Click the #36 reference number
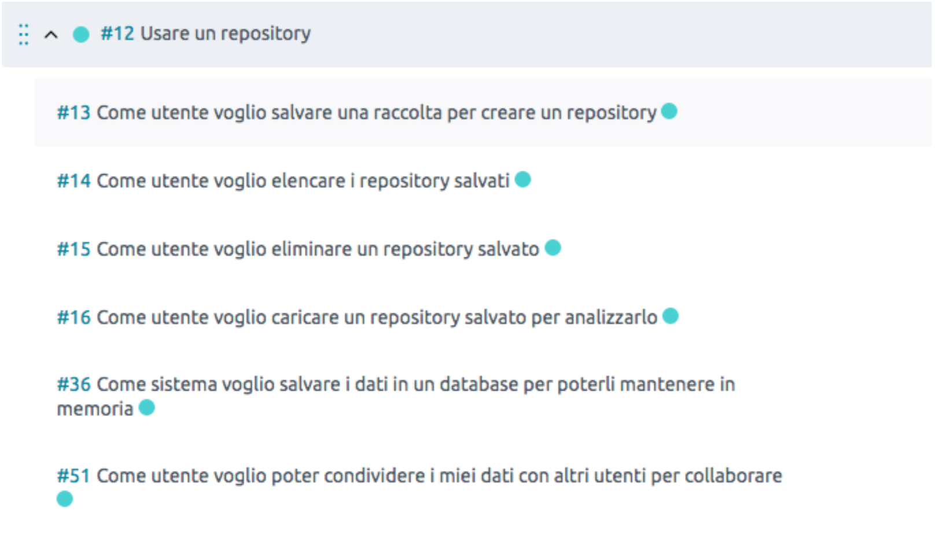This screenshot has height=560, width=935. click(x=73, y=384)
